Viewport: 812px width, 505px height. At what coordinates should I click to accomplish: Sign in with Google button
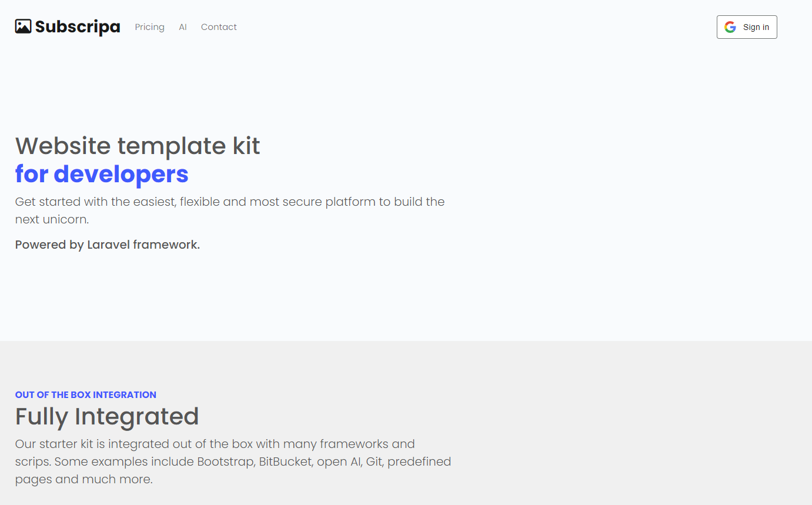coord(747,27)
